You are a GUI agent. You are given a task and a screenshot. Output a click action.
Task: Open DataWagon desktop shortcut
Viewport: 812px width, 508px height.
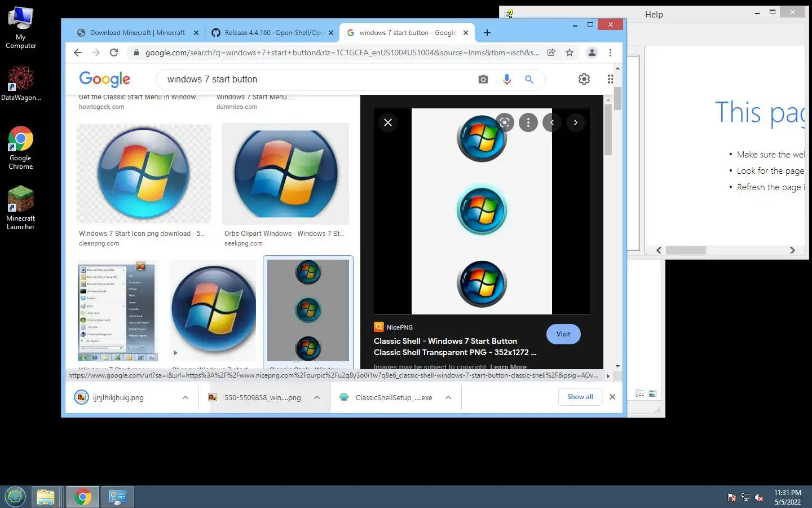(21, 83)
